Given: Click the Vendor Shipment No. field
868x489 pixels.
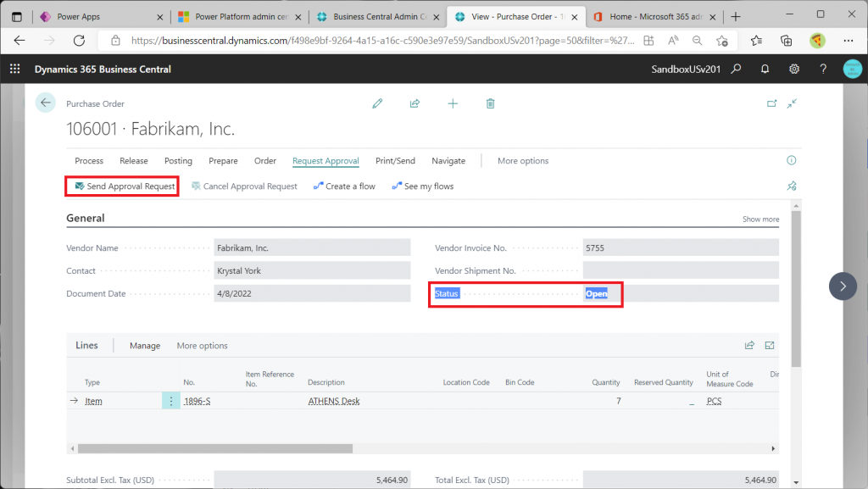Looking at the screenshot, I should coord(681,270).
